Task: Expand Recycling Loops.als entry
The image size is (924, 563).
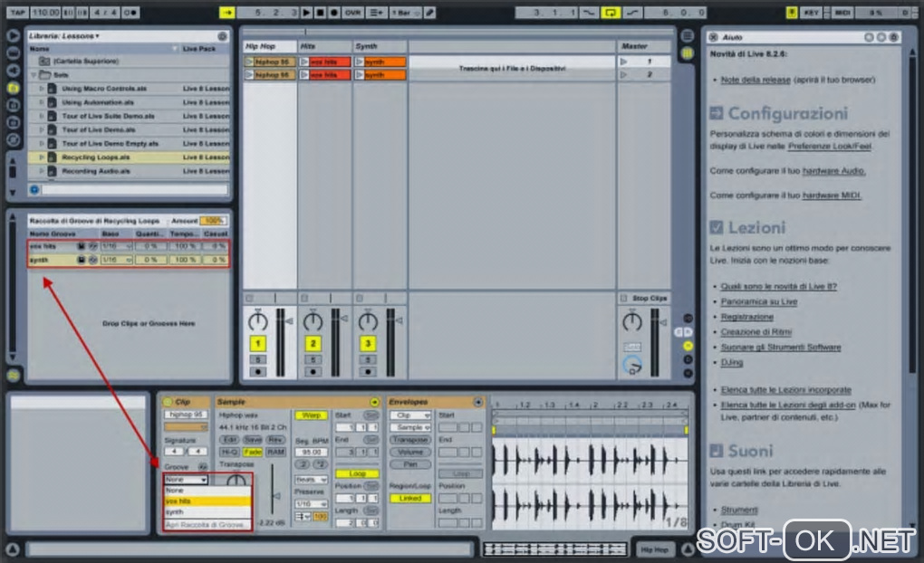Action: coord(42,157)
